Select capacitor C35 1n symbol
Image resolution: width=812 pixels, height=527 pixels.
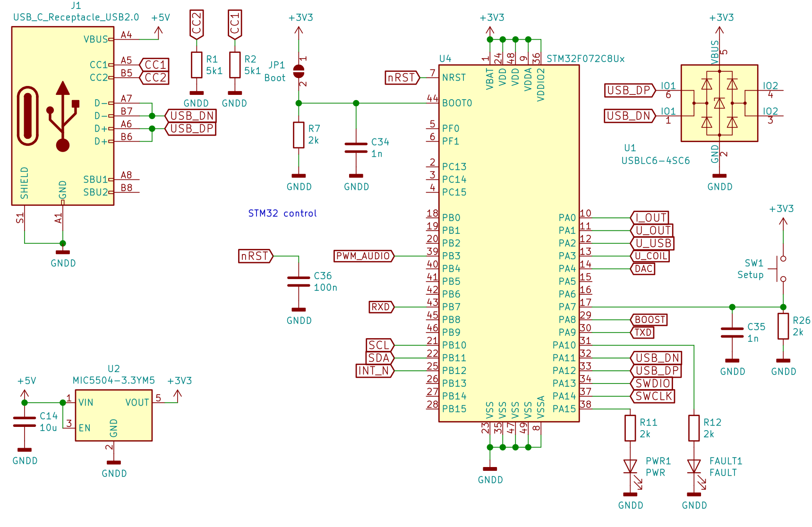click(732, 333)
